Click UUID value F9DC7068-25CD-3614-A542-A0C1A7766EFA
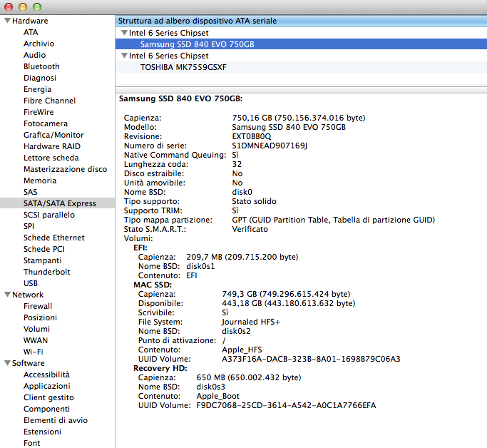The height and width of the screenshot is (448, 487). [x=286, y=405]
